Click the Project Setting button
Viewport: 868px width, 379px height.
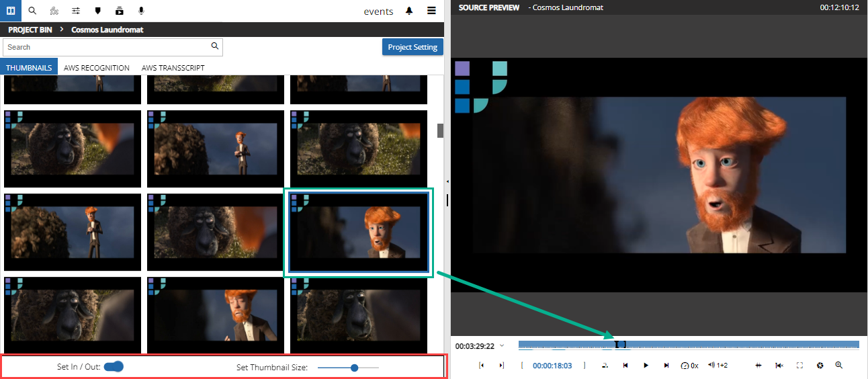[x=412, y=47]
